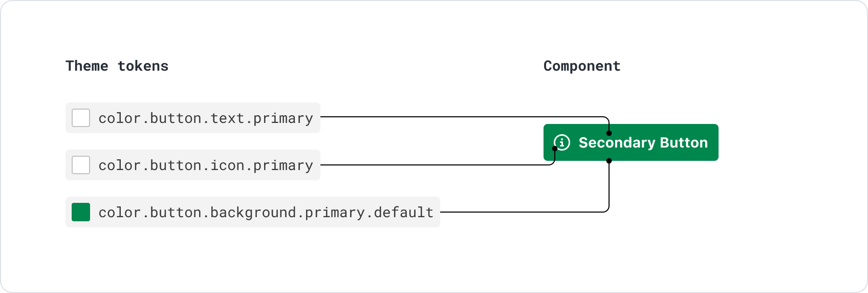
Task: Click connector dot on the button's top edge
Action: point(609,133)
